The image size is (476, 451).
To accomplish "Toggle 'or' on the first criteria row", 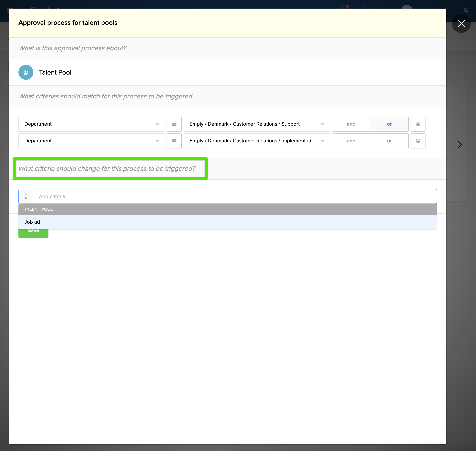I will point(389,124).
